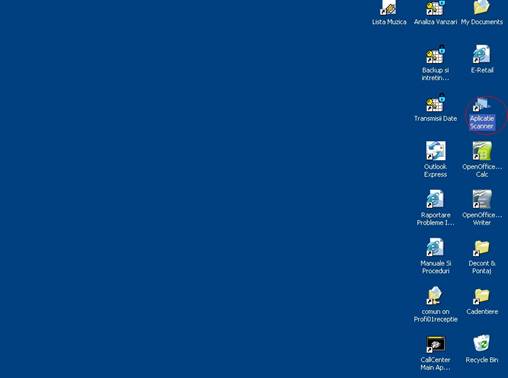Select the Aplicatie Scanner shortcut icon
This screenshot has height=378, width=508.
[481, 104]
